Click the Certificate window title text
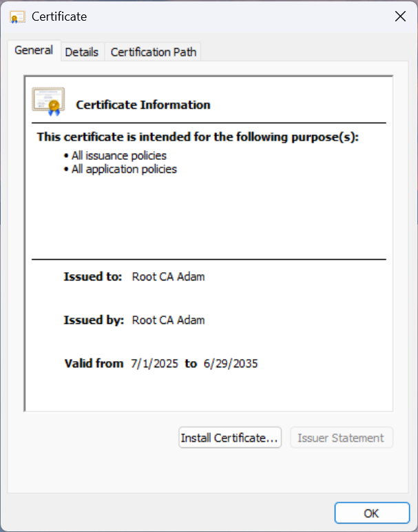The width and height of the screenshot is (418, 532). pyautogui.click(x=59, y=17)
